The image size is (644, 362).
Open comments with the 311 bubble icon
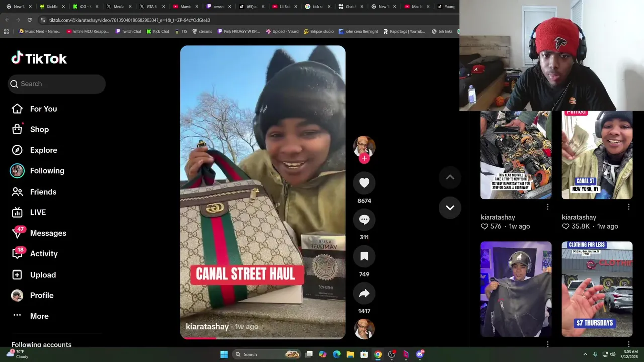pos(364,220)
